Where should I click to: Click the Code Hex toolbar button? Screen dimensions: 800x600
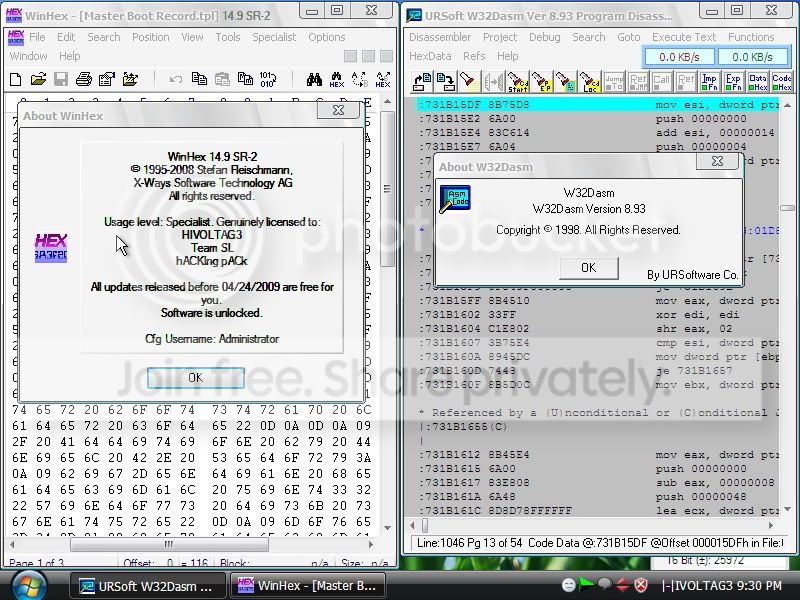782,82
